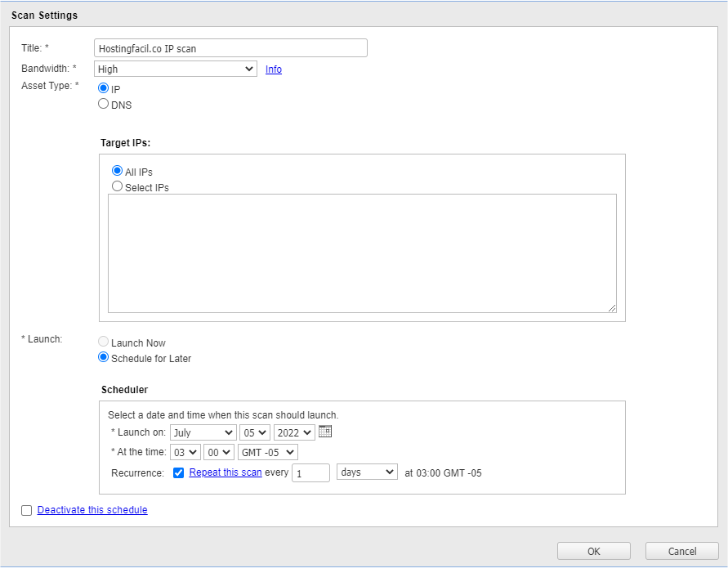This screenshot has height=573, width=728.
Task: Select Schedule for Later launch option
Action: 104,357
